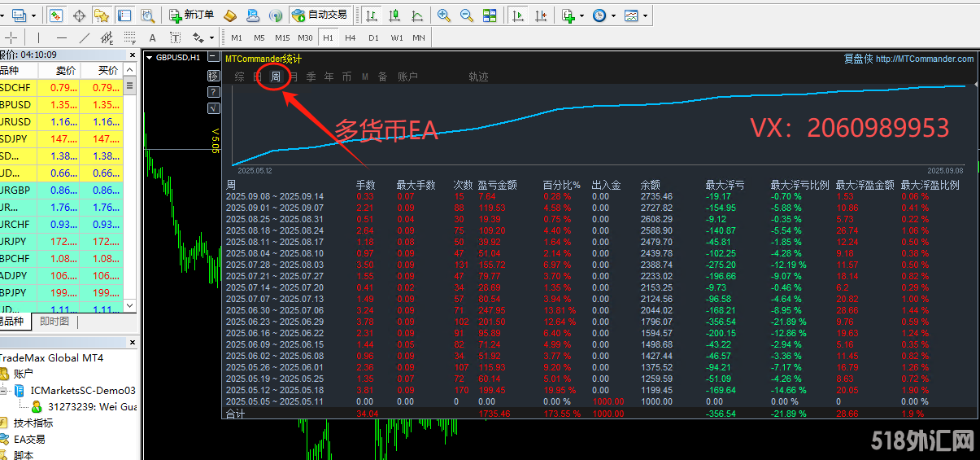Click the 盈亏金额 column header
Image resolution: width=980 pixels, height=460 pixels.
[x=497, y=185]
